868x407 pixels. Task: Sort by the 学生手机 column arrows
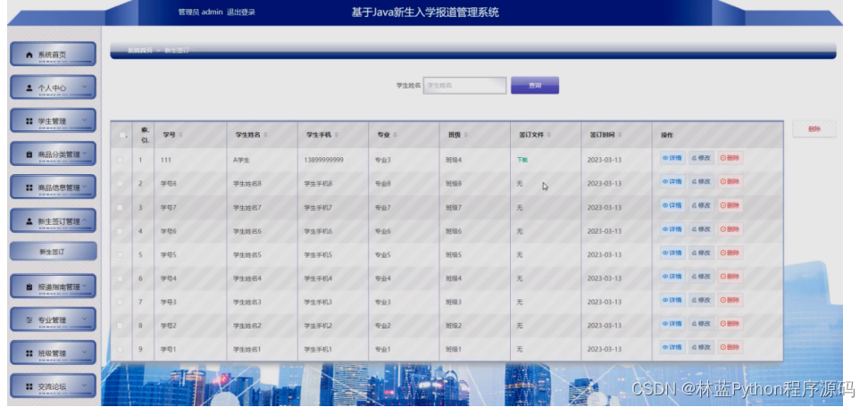pos(337,135)
